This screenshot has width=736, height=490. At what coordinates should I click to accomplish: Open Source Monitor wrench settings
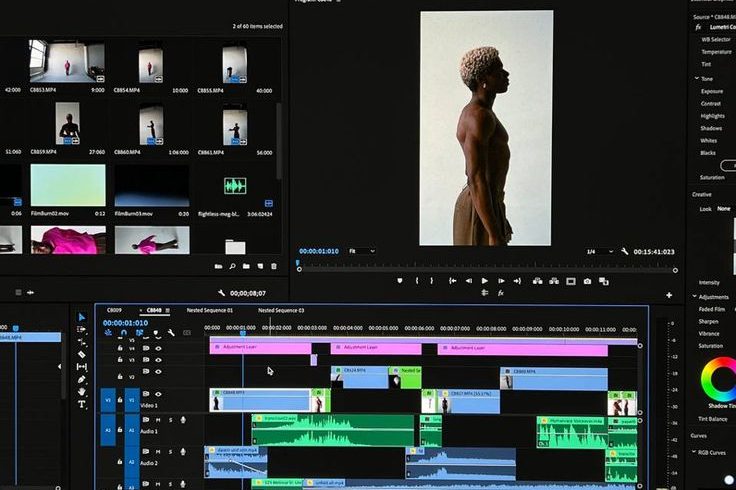point(222,293)
